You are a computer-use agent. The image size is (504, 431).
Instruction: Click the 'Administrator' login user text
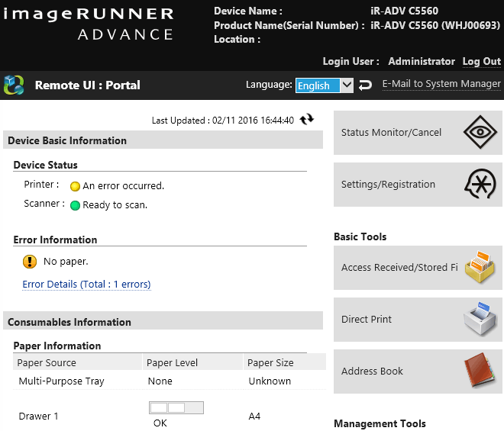click(x=422, y=61)
